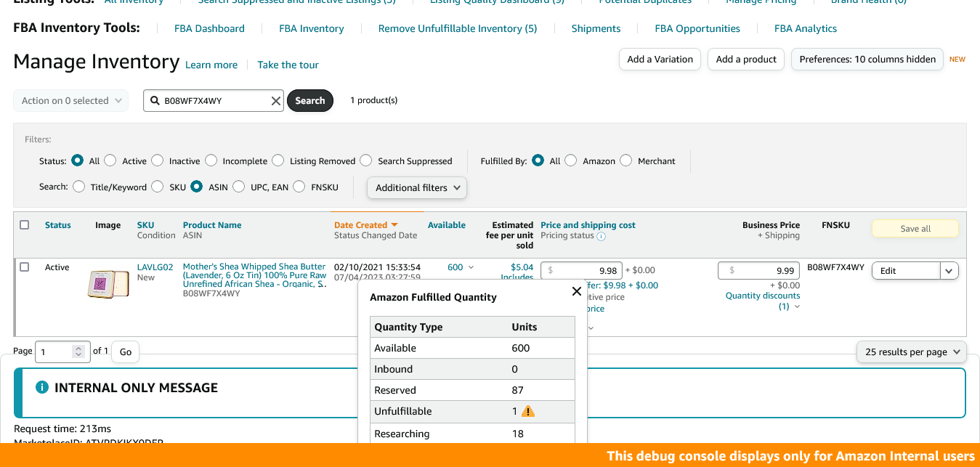Search by UPC, EAN radio button
The width and height of the screenshot is (980, 467).
[x=239, y=187]
